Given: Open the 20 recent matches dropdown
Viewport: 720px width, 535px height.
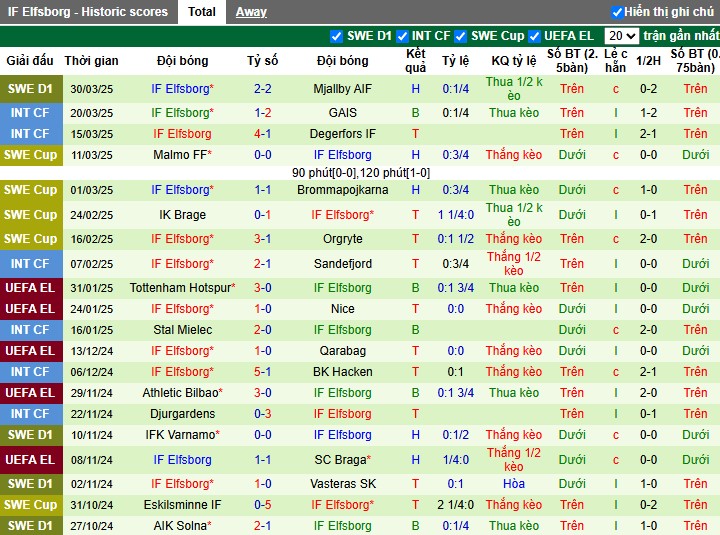Looking at the screenshot, I should click(x=621, y=36).
